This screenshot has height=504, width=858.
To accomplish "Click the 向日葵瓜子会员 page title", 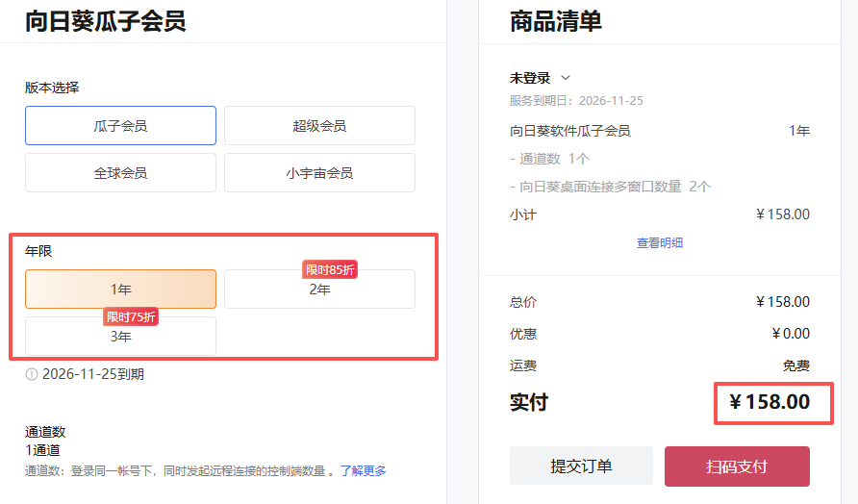I will click(x=106, y=21).
